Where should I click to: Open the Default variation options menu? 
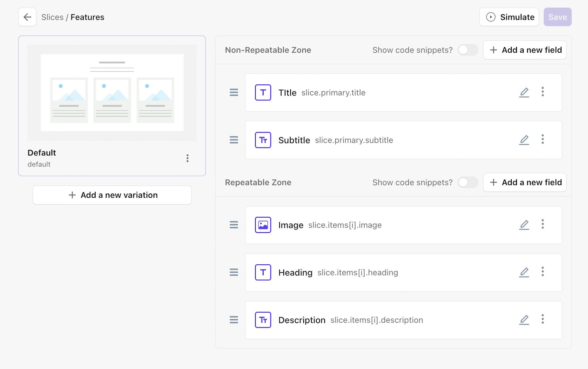click(x=187, y=158)
